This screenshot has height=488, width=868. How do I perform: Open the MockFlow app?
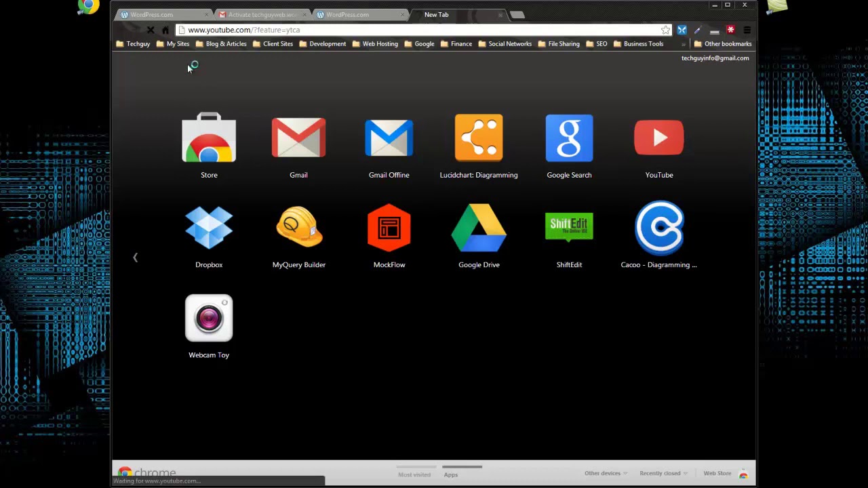[389, 228]
